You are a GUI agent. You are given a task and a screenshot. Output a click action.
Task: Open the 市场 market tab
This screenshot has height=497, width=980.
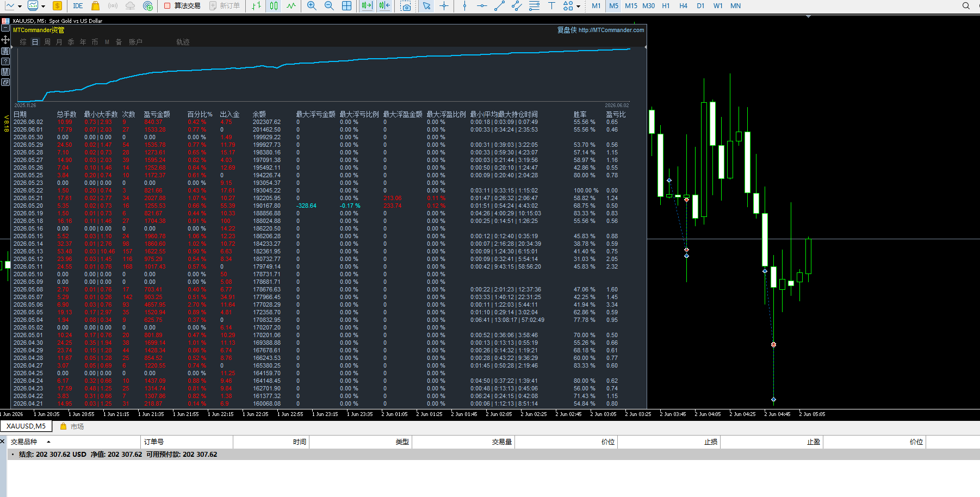72,426
